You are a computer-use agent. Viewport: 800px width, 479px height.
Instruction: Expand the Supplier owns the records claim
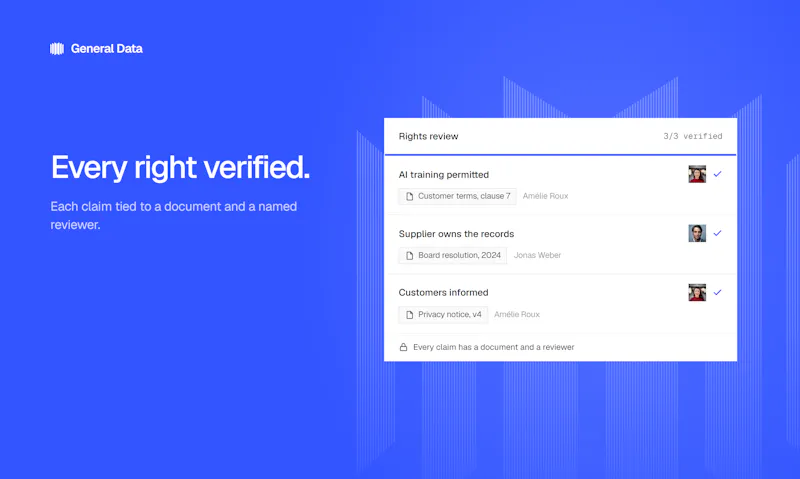click(456, 234)
